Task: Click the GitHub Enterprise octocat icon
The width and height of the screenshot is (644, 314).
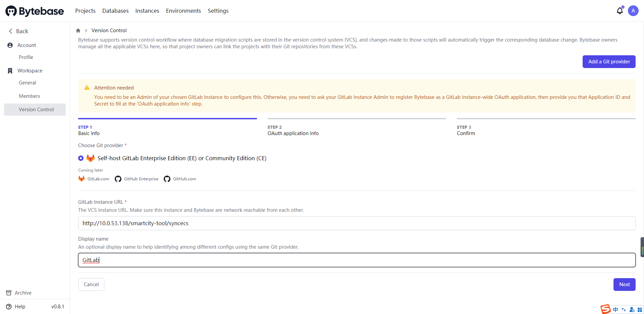Action: (x=118, y=179)
